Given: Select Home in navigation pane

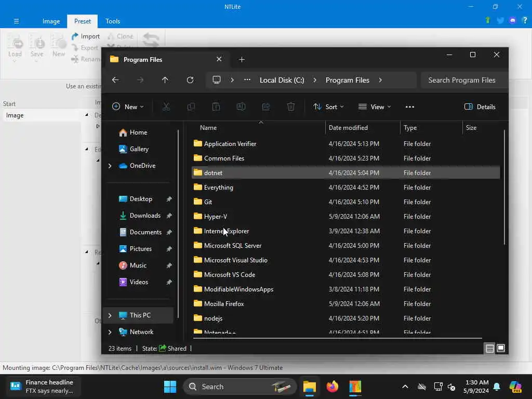Looking at the screenshot, I should [x=139, y=132].
